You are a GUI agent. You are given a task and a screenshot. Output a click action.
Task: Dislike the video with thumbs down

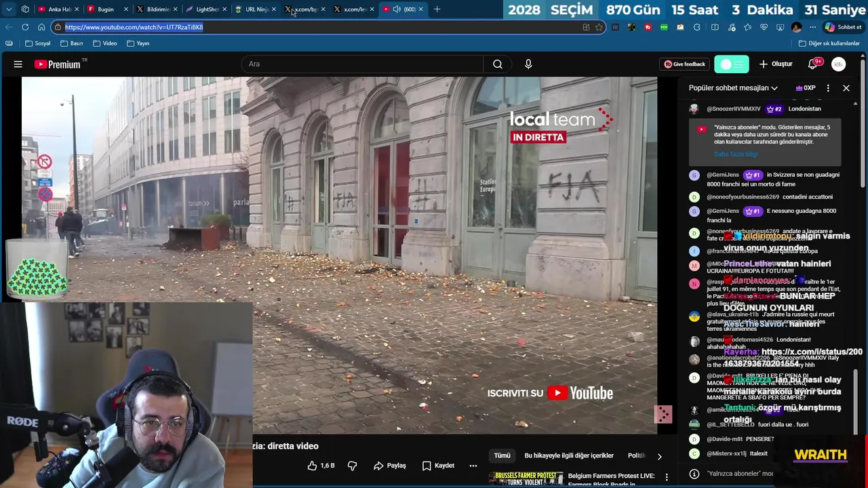click(x=352, y=466)
